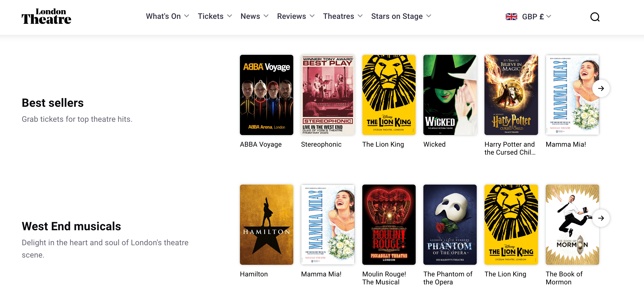Screen dimensions: 644x302
Task: Open Harry Potter and the Cursed Child link
Action: [510, 148]
